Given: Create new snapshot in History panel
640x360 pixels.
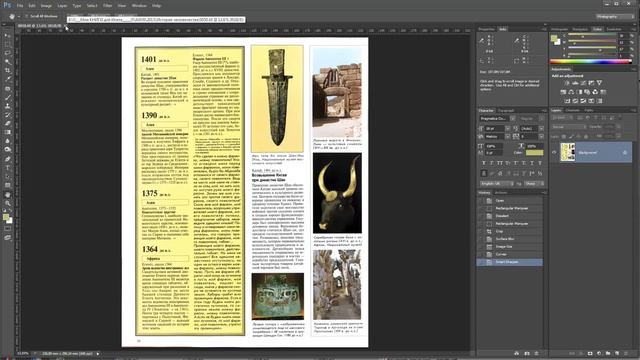Looking at the screenshot, I should tap(527, 353).
